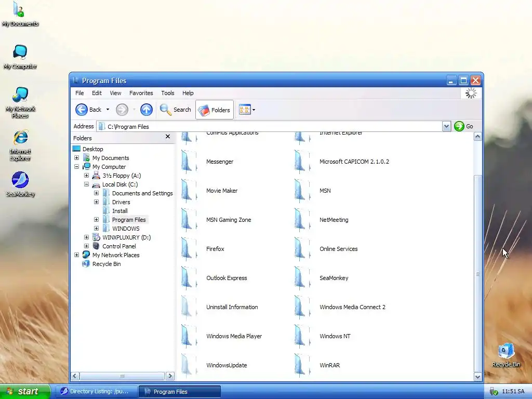Expand WINDOWS folder node
Viewport: 532px width, 399px height.
click(x=96, y=229)
